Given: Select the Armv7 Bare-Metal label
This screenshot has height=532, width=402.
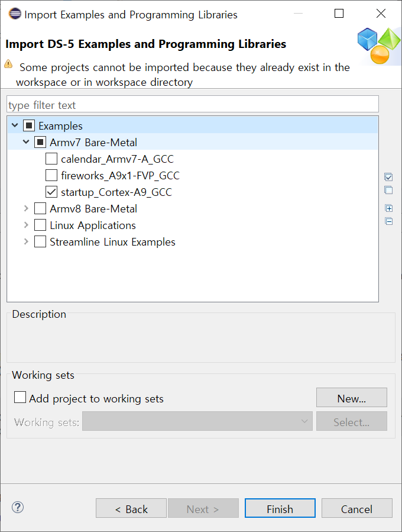Looking at the screenshot, I should [93, 143].
